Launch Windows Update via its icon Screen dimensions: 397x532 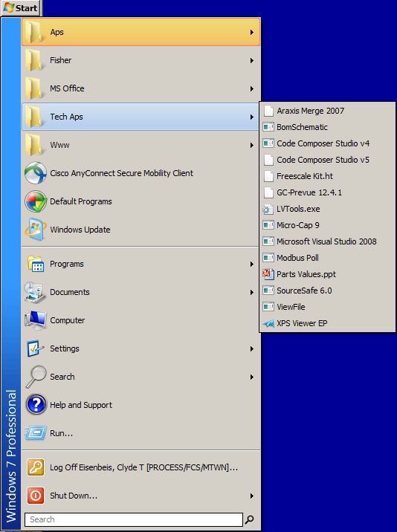[x=36, y=230]
